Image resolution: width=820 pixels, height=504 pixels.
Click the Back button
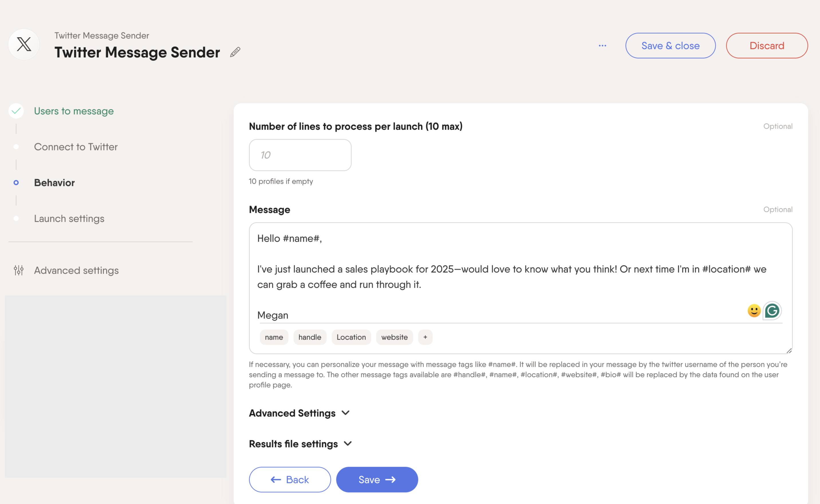coord(289,479)
